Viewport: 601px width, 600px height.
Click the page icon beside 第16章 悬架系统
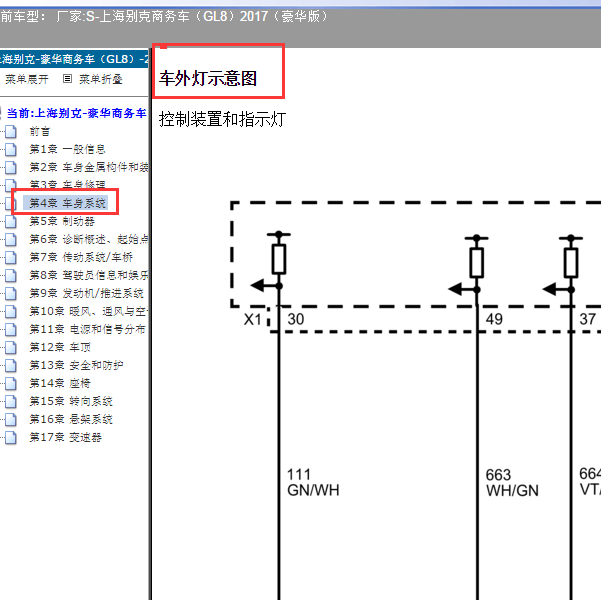tap(11, 419)
